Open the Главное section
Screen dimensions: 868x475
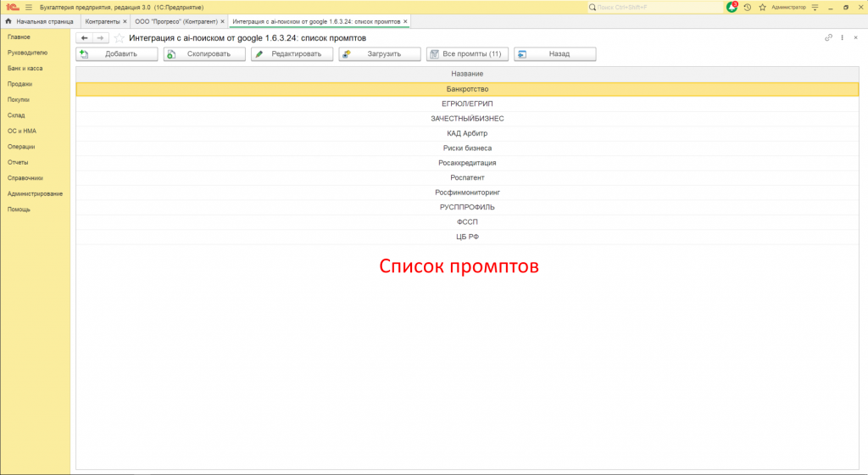pos(19,37)
